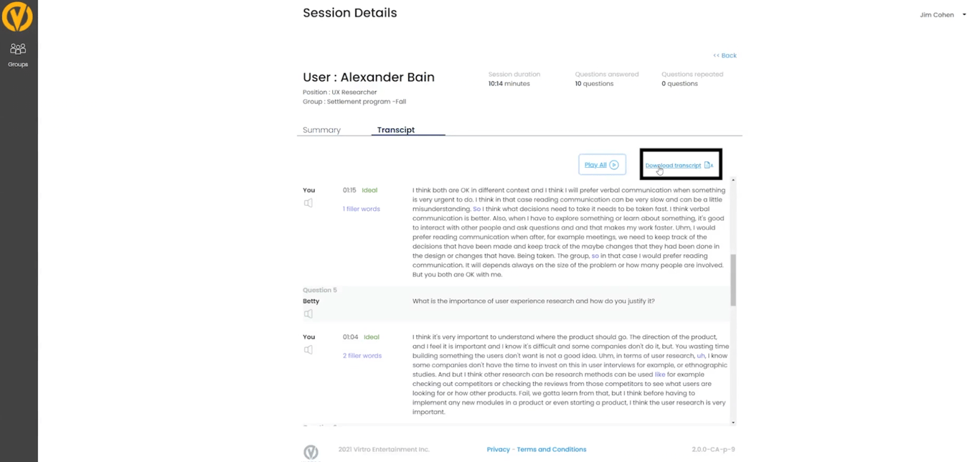980x462 pixels.
Task: Show the 2 filler words details
Action: (362, 356)
